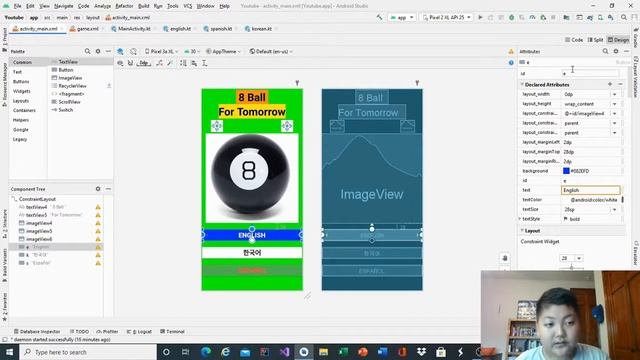
Task: Click the Search Everywhere magnifier at top right
Action: (624, 18)
